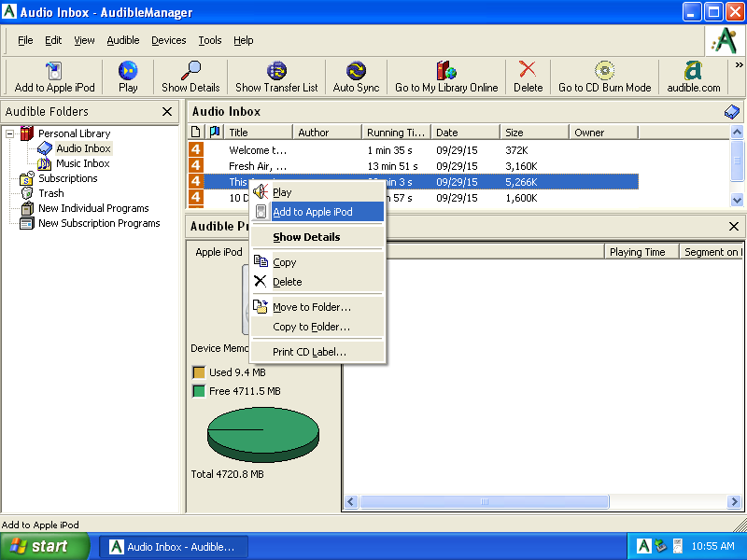Open the File menu
The width and height of the screenshot is (747, 560).
click(x=25, y=40)
